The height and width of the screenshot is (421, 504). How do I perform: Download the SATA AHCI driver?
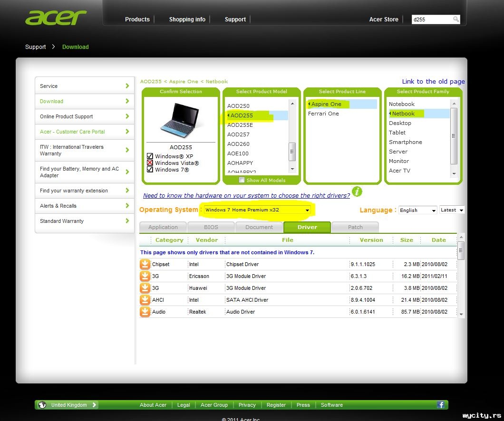click(145, 300)
